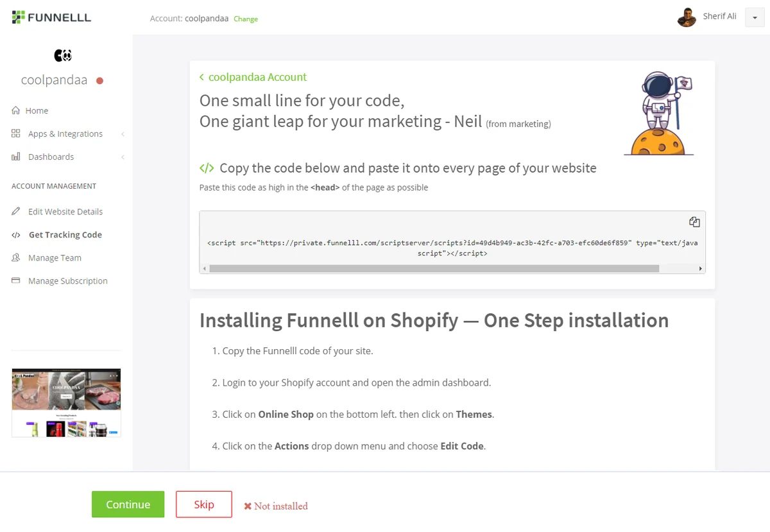Click Sherif Ali's profile avatar
This screenshot has height=532, width=770.
pos(687,17)
